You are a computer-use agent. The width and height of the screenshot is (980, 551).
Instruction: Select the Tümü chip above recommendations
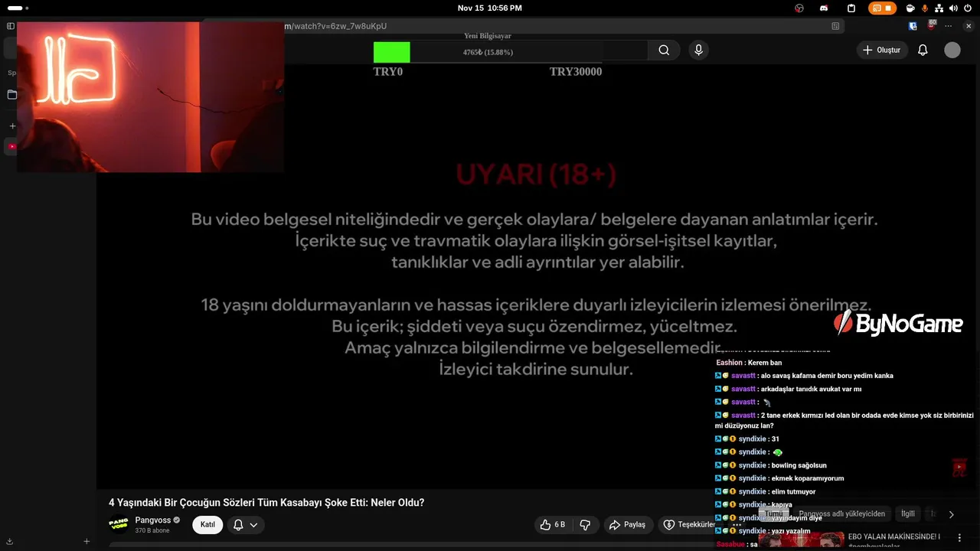[774, 514]
